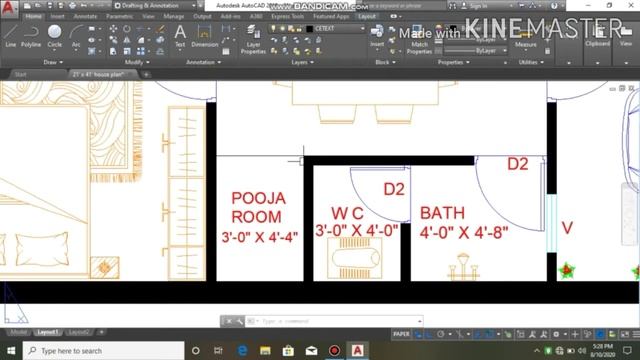Click the Mirror tool in Modify panel
The height and width of the screenshot is (360, 640).
127,40
